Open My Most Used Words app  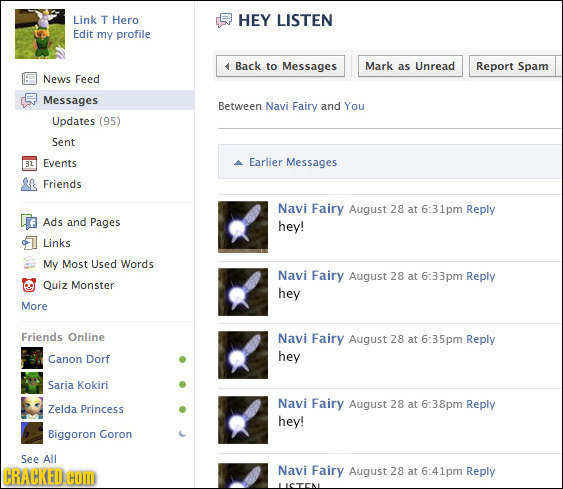98,264
